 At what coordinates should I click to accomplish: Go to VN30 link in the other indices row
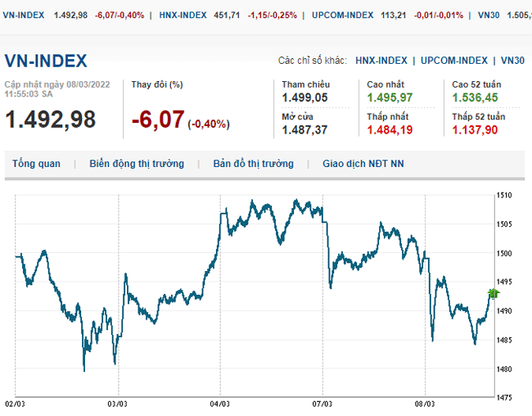(x=512, y=61)
